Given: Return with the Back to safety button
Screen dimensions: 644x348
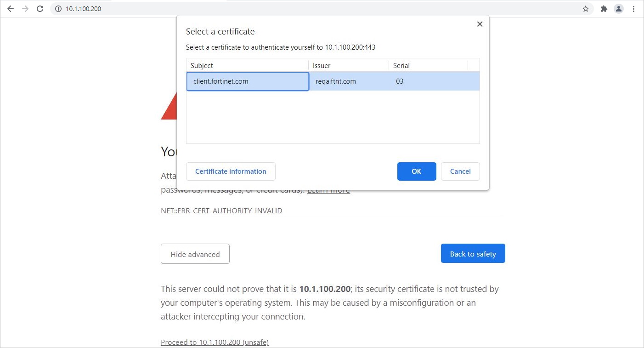Looking at the screenshot, I should pos(473,253).
